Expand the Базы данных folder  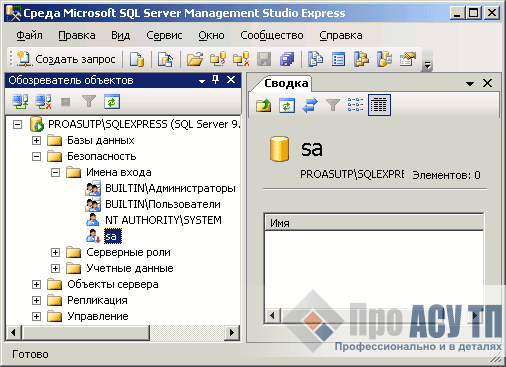(x=36, y=141)
